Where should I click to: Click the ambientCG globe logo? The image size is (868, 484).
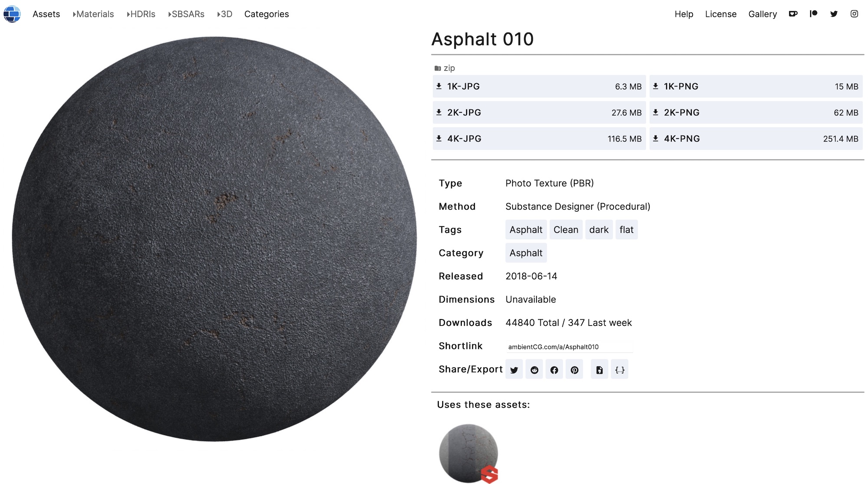pos(12,14)
